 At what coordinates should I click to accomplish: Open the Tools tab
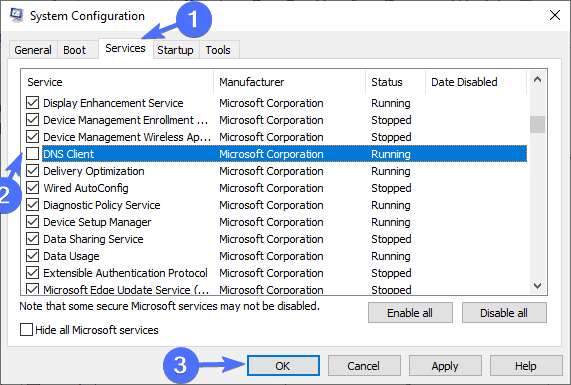point(218,50)
